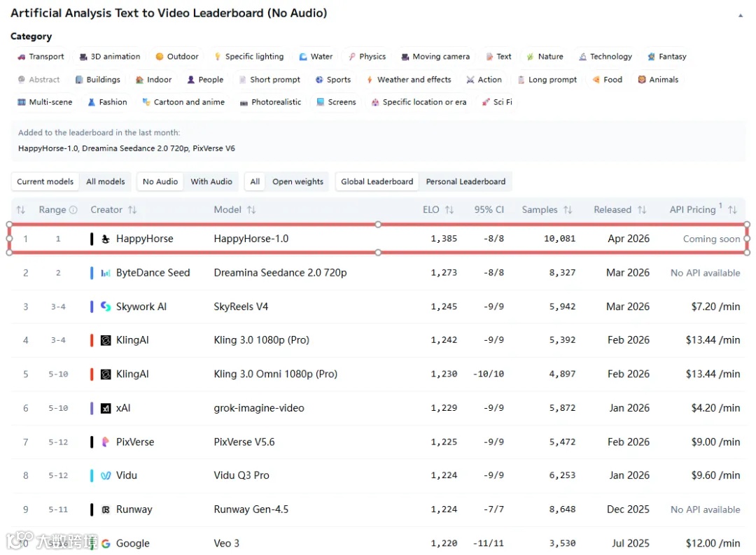The width and height of the screenshot is (756, 555).
Task: Select the Specific lighting category chip
Action: (x=248, y=57)
